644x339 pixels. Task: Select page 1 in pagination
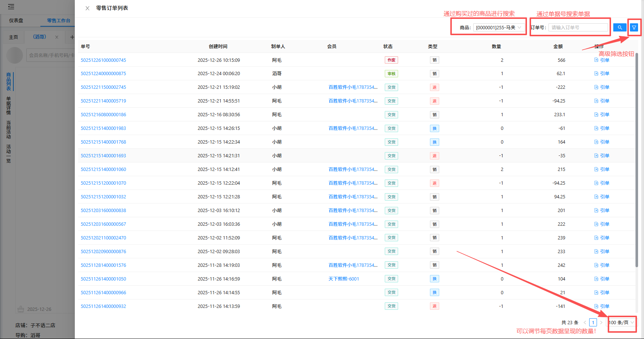(593, 322)
